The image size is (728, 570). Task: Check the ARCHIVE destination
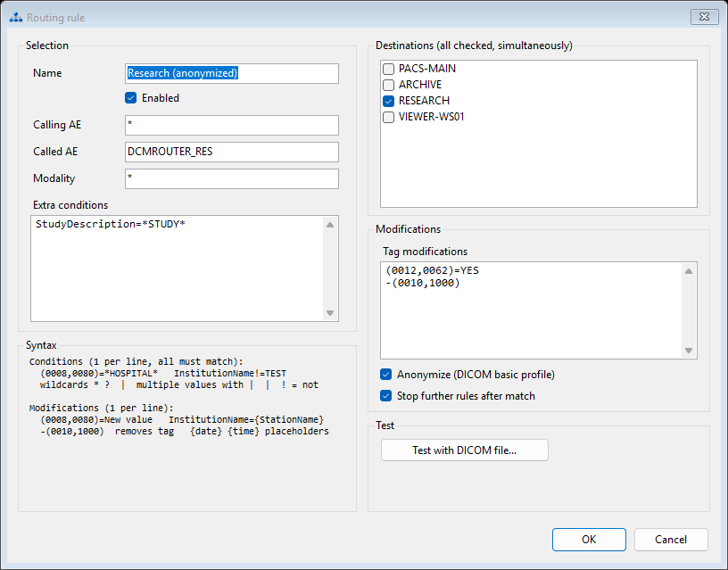click(389, 85)
